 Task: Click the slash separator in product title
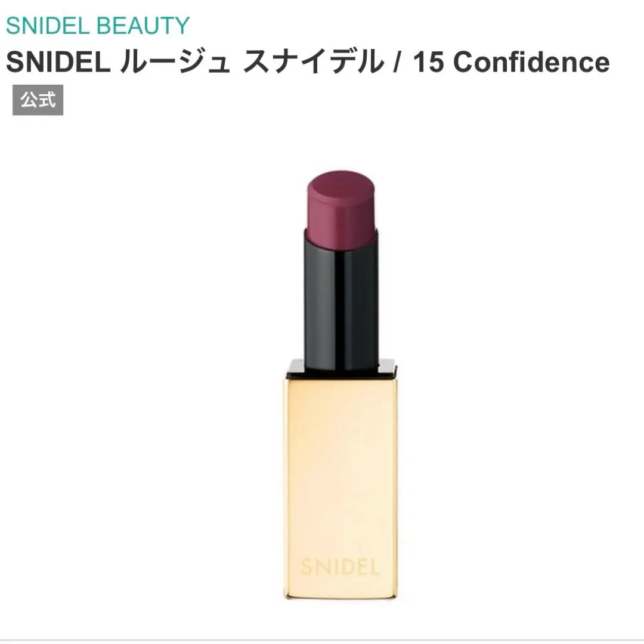click(x=397, y=63)
